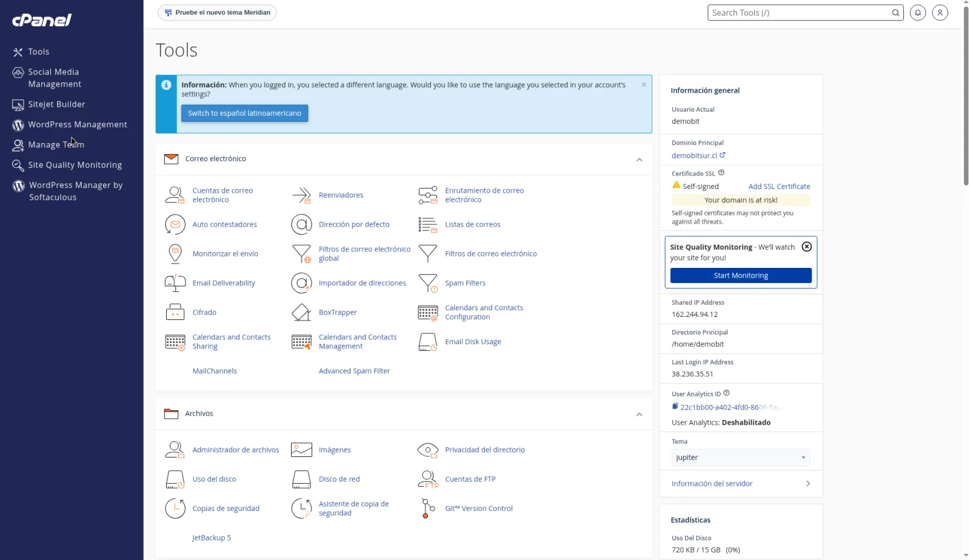Expand Información del servidor
This screenshot has width=970, height=560.
pyautogui.click(x=741, y=484)
